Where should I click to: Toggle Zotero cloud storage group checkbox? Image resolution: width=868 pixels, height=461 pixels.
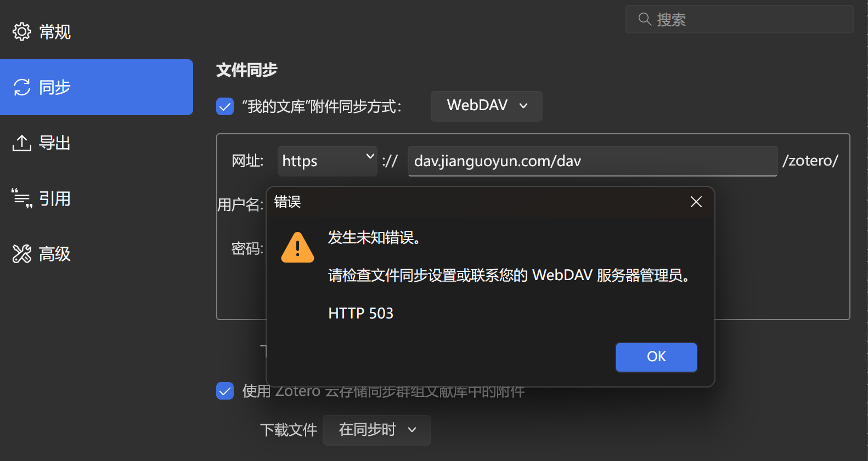[225, 391]
